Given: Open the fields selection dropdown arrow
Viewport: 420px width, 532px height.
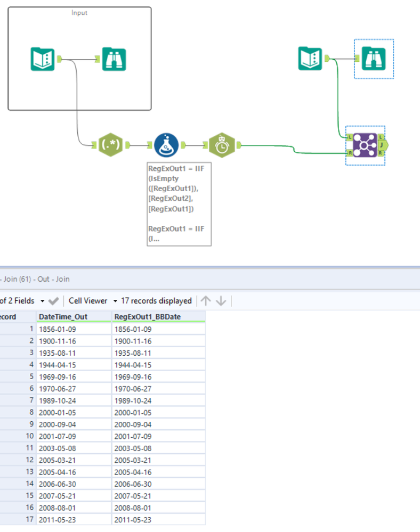Looking at the screenshot, I should [43, 301].
